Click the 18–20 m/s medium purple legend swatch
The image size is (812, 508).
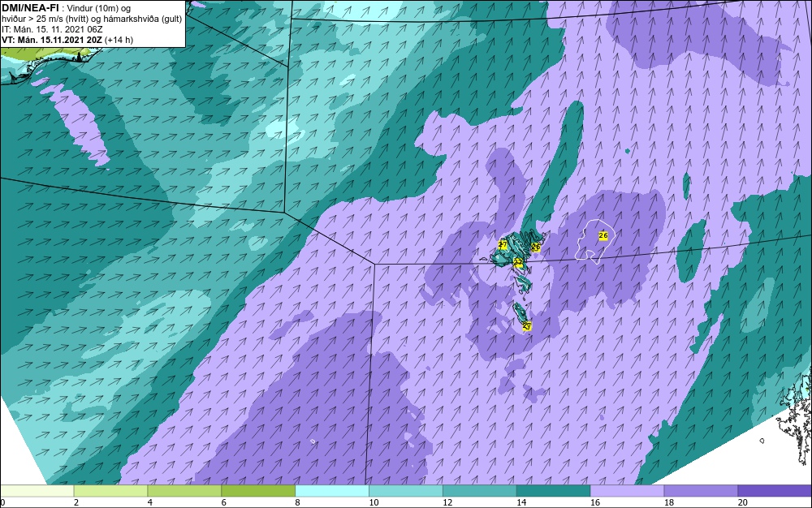click(x=701, y=491)
